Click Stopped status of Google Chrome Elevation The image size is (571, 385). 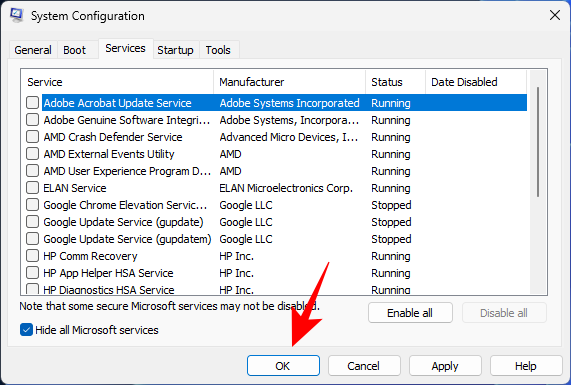point(391,205)
